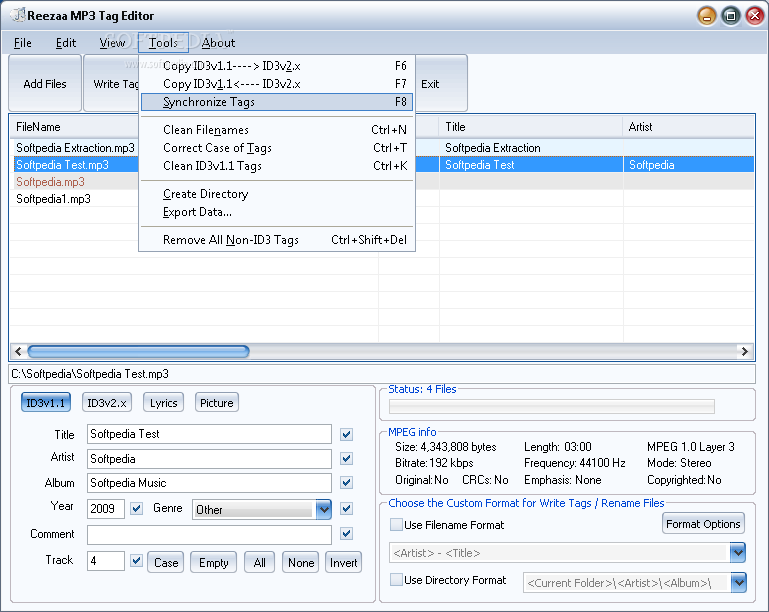Image resolution: width=769 pixels, height=612 pixels.
Task: Select Export Data... menu item
Action: click(x=277, y=212)
